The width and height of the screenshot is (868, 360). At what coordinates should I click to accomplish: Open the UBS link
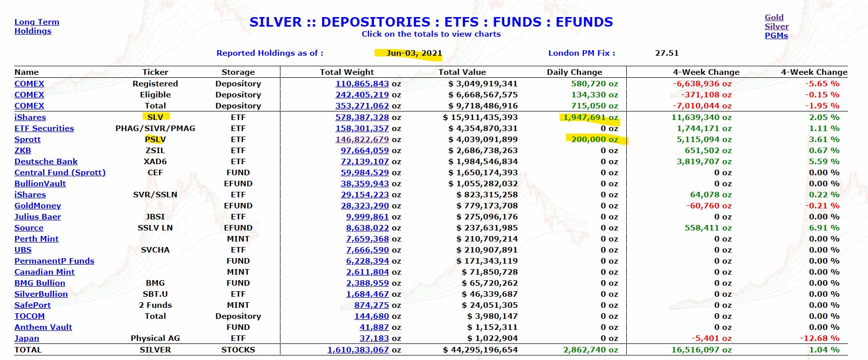pyautogui.click(x=23, y=250)
